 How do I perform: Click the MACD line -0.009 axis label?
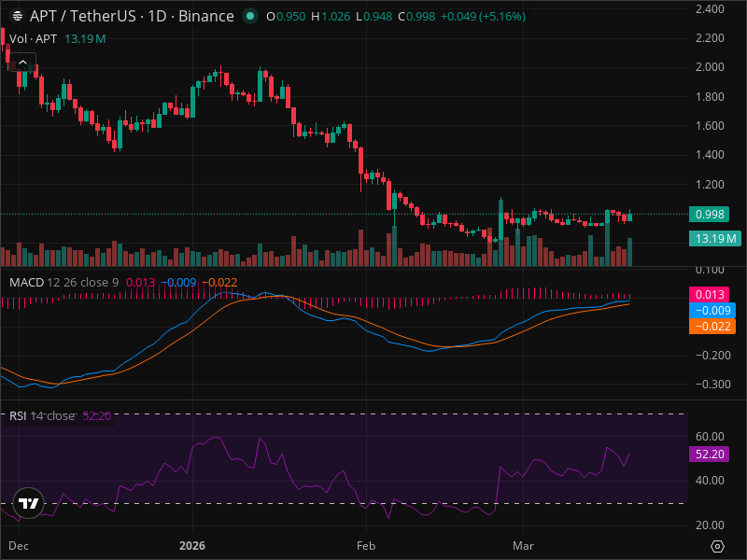712,311
